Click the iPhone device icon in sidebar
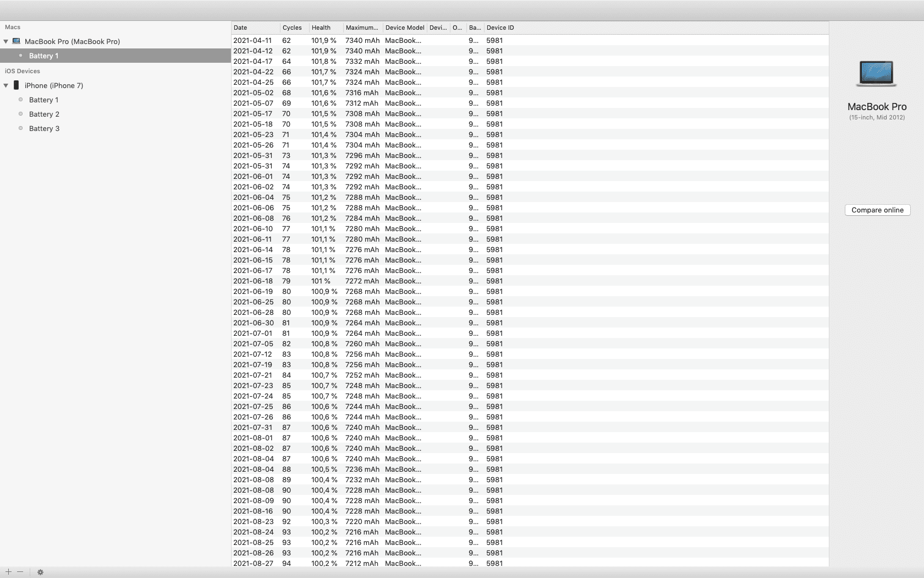This screenshot has height=578, width=924. (16, 85)
